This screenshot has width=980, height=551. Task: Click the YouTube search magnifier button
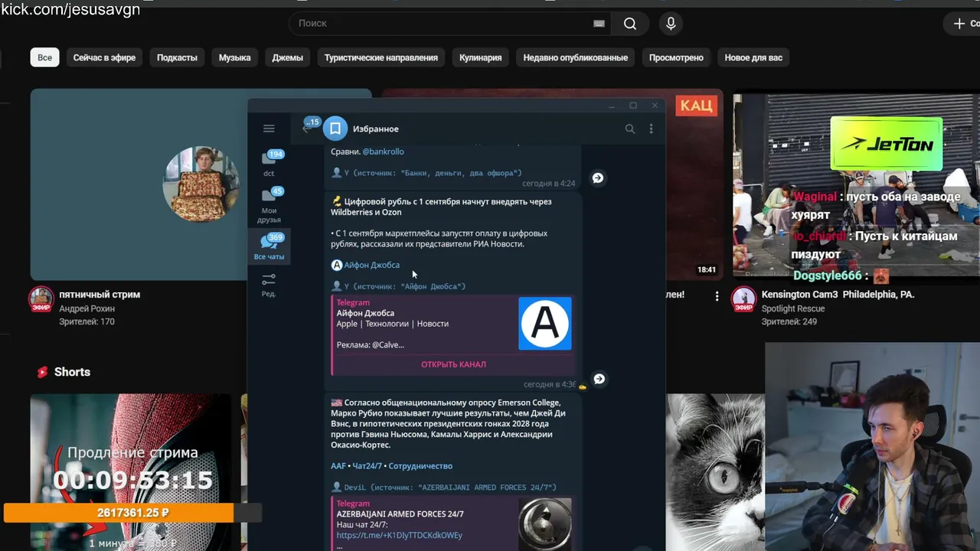630,24
